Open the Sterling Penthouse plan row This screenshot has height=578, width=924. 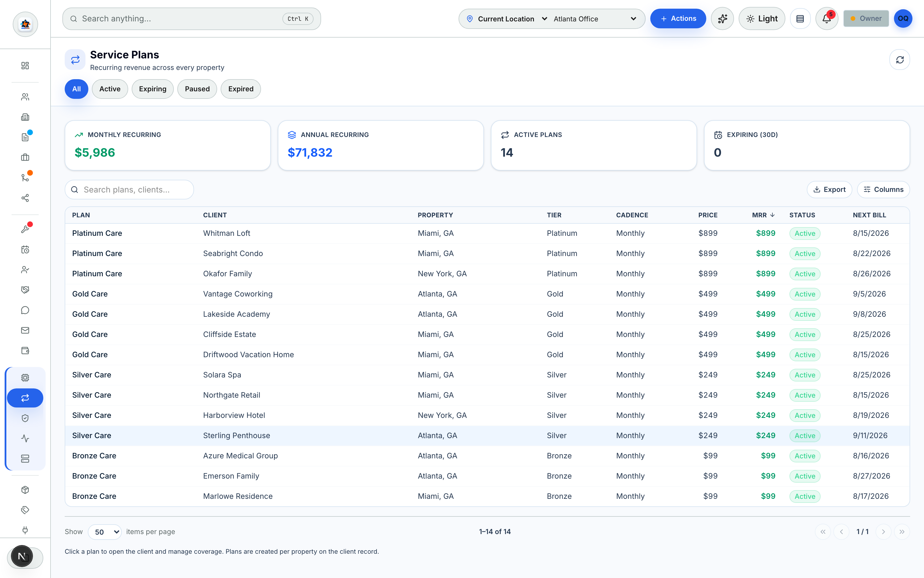click(487, 436)
